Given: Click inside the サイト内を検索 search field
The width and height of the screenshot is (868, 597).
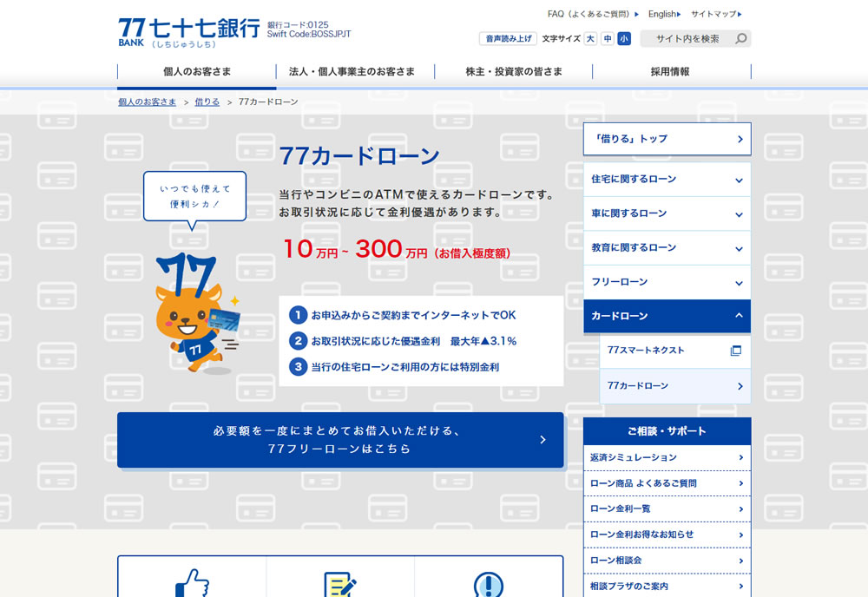Looking at the screenshot, I should (x=686, y=38).
